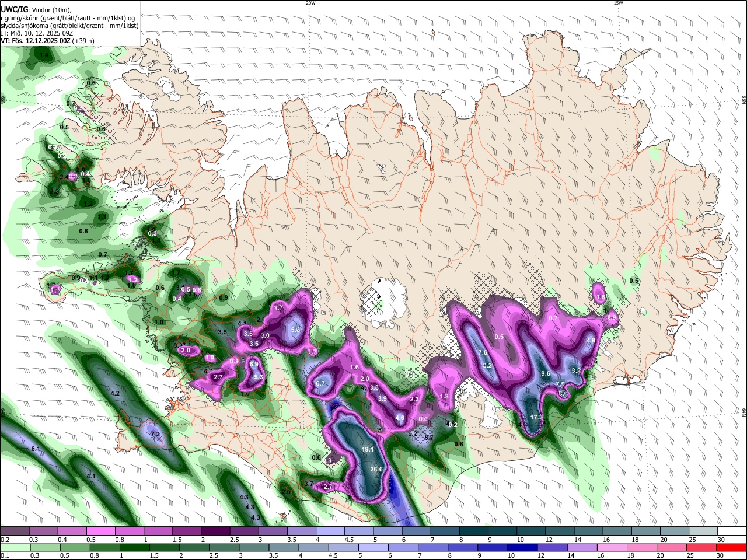This screenshot has height=560, width=747.
Task: Click the 20W longitude label
Action: (310, 3)
